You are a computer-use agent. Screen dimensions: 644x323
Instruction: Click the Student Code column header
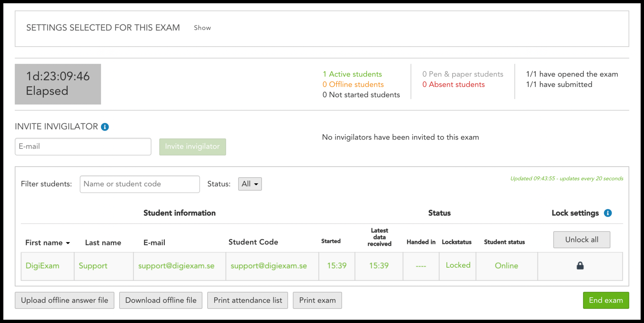coord(253,242)
